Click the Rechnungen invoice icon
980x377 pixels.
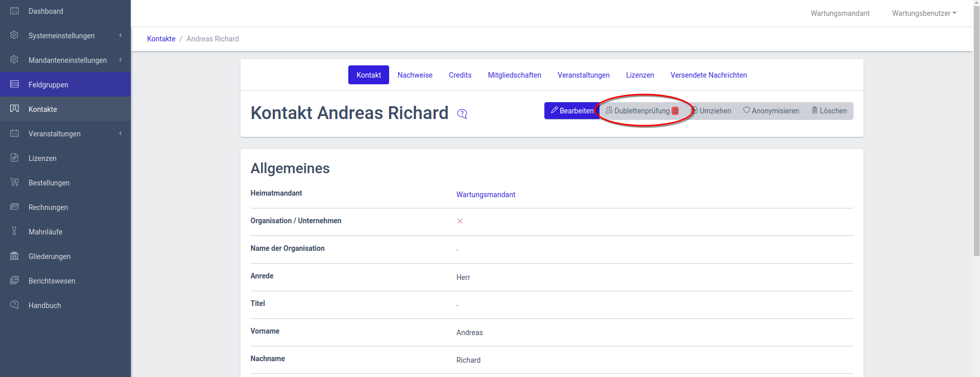click(14, 207)
